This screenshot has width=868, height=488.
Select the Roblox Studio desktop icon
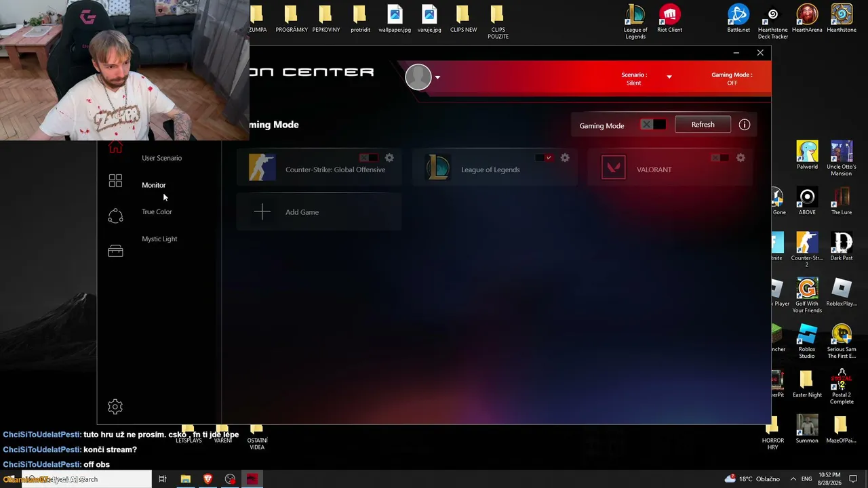[807, 342]
